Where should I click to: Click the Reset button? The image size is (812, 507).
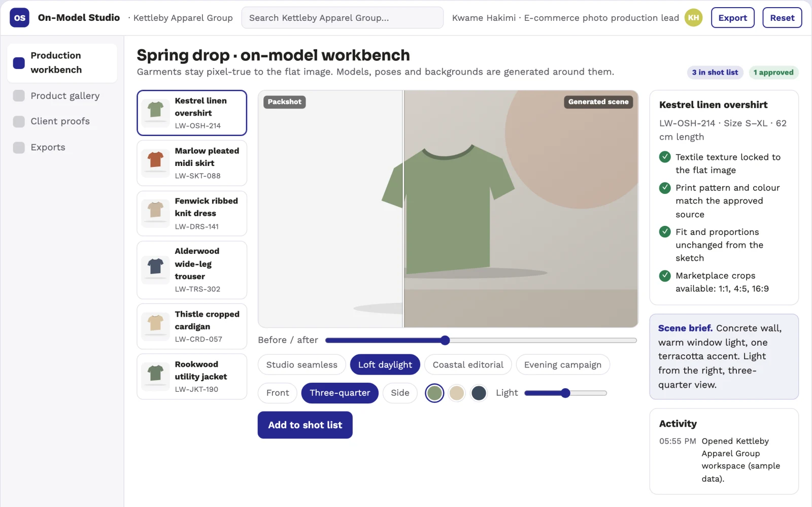point(782,18)
